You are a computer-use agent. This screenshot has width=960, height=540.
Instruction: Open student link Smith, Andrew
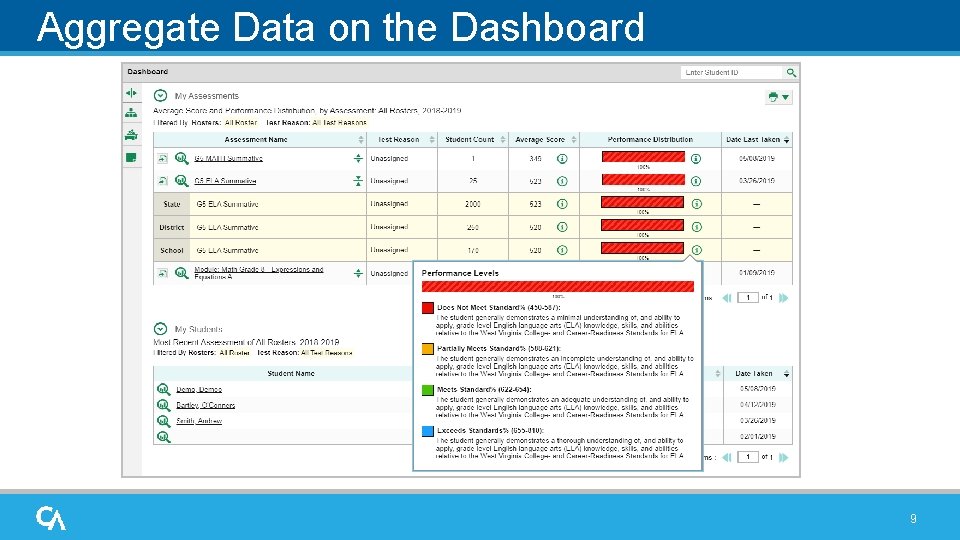click(x=199, y=421)
